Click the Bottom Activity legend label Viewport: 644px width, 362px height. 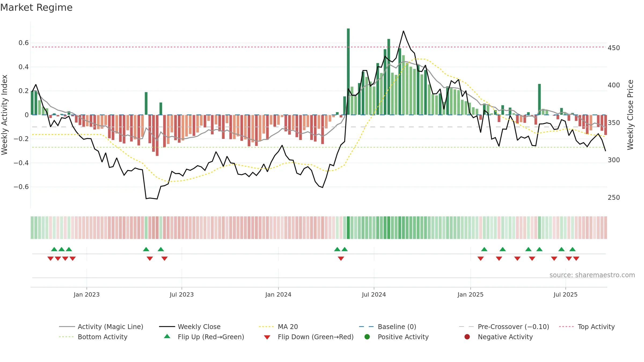point(103,337)
